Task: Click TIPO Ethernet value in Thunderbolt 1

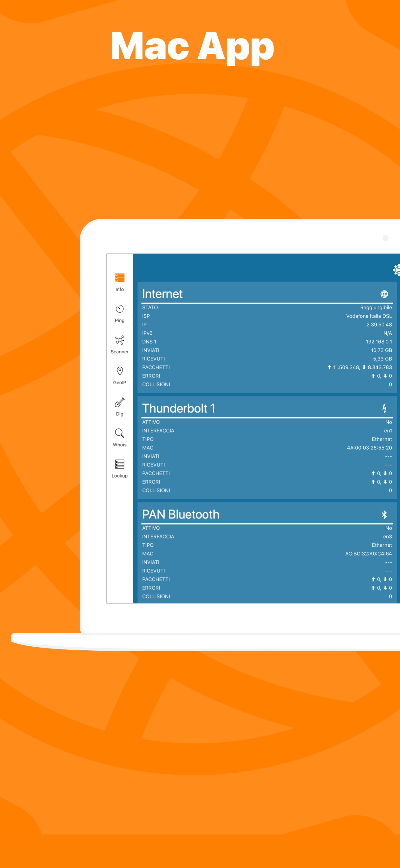Action: tap(382, 439)
